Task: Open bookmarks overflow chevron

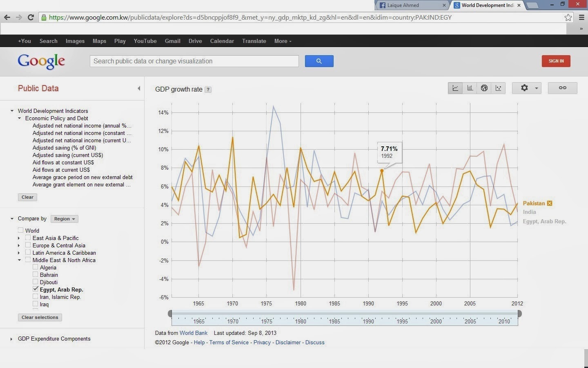Action: 581,29
